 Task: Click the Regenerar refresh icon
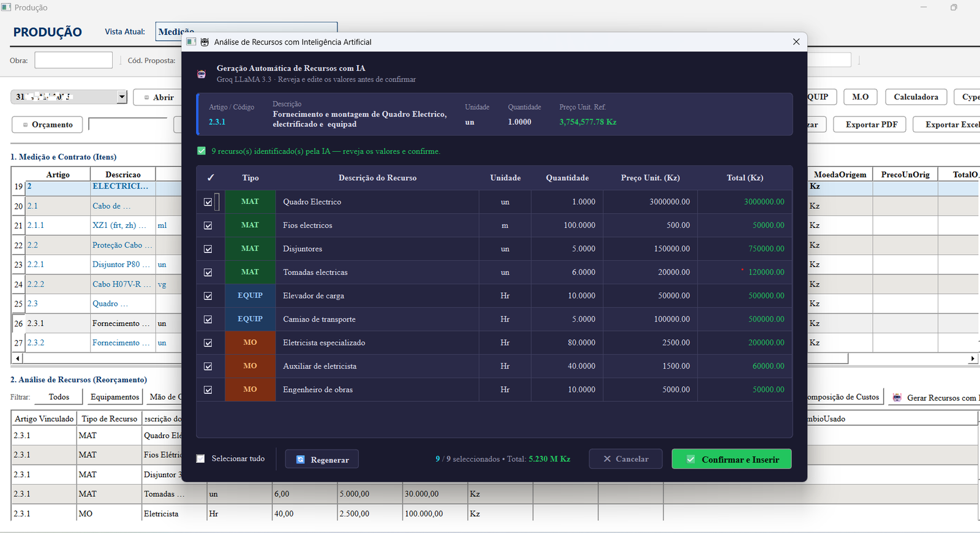(x=301, y=459)
